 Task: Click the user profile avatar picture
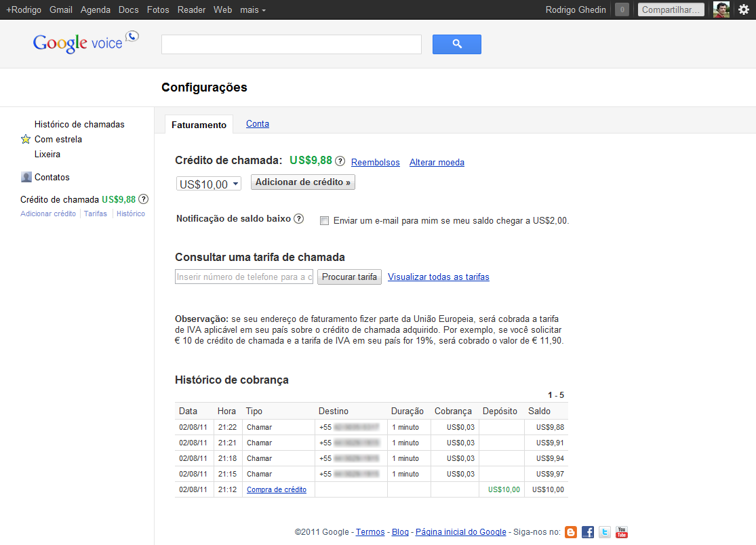[x=721, y=9]
